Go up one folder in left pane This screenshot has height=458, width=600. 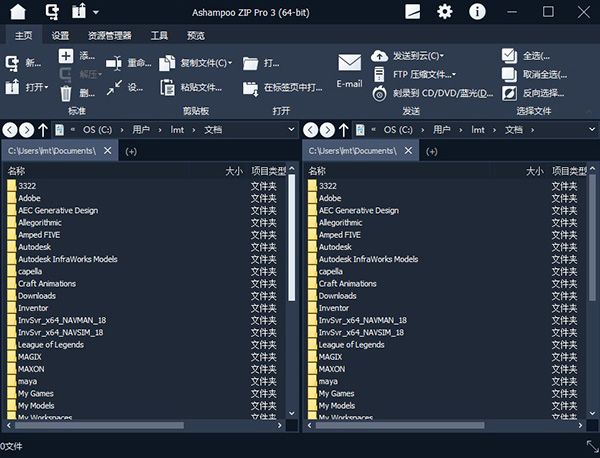pyautogui.click(x=42, y=130)
